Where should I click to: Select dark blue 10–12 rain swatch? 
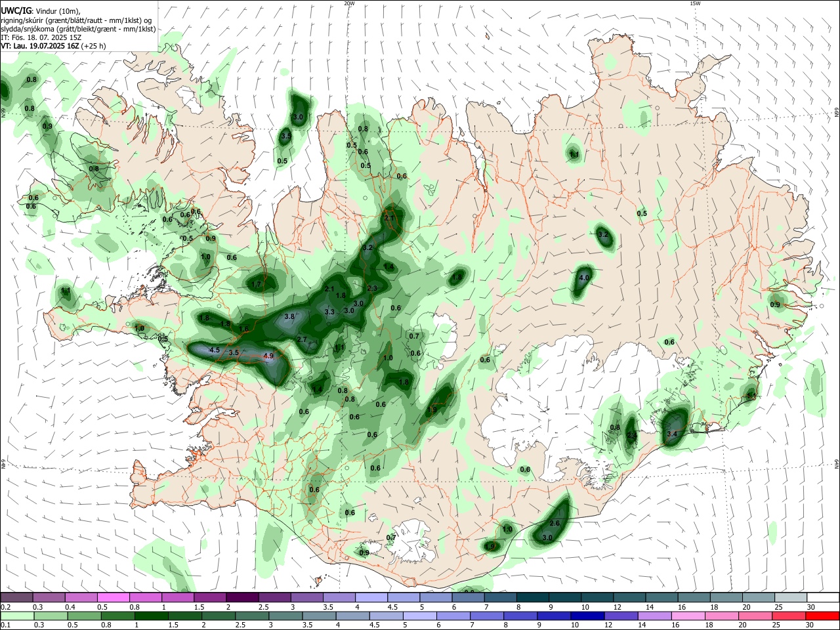587,616
